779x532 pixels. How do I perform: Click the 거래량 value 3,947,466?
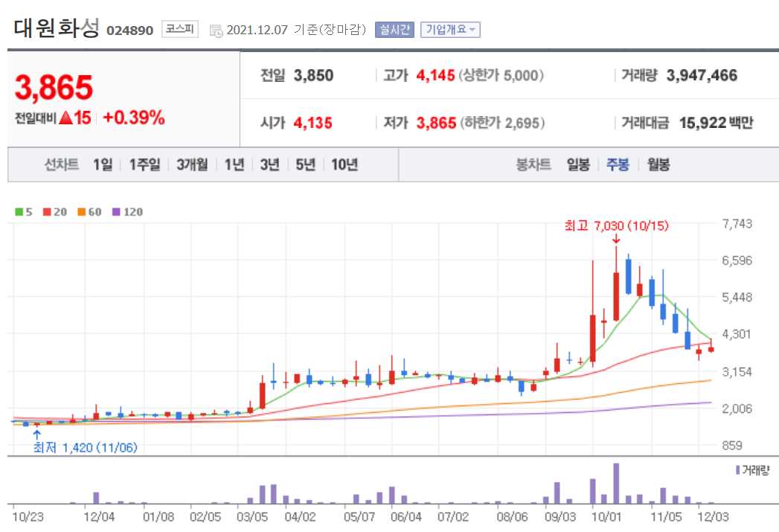pyautogui.click(x=702, y=75)
